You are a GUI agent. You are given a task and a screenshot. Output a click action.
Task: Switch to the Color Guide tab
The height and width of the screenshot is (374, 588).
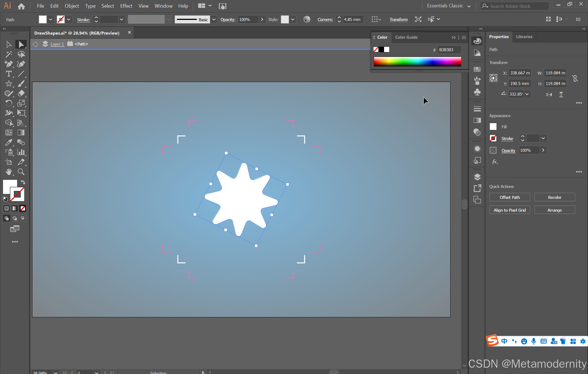[x=406, y=37]
